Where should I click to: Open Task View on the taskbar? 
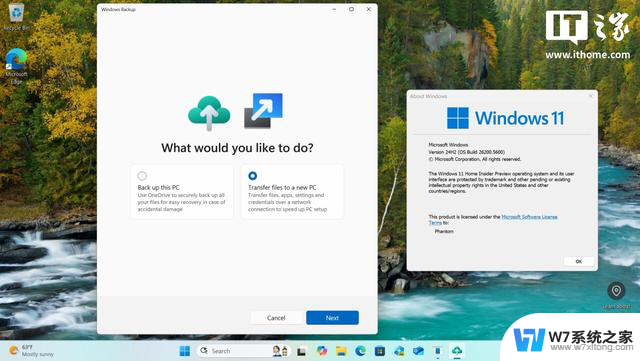click(x=302, y=351)
